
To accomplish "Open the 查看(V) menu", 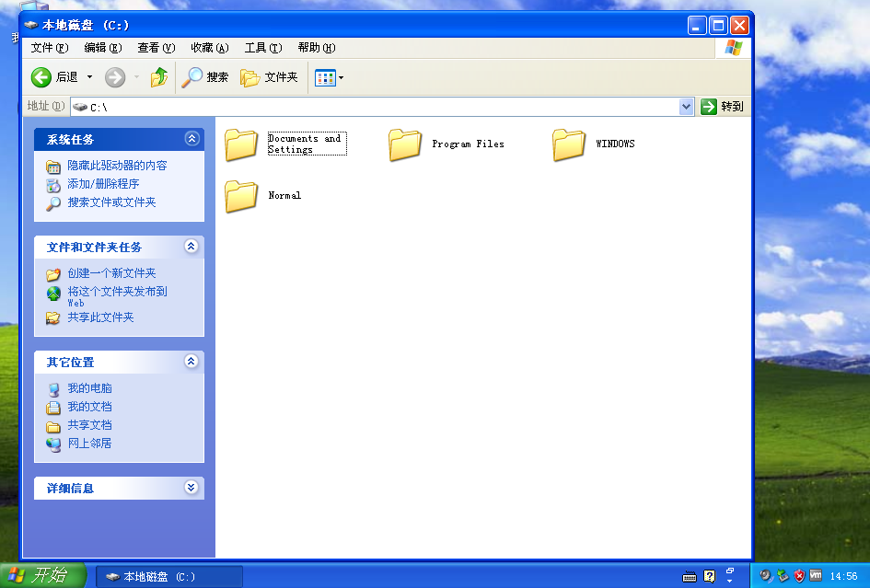I will (x=156, y=48).
